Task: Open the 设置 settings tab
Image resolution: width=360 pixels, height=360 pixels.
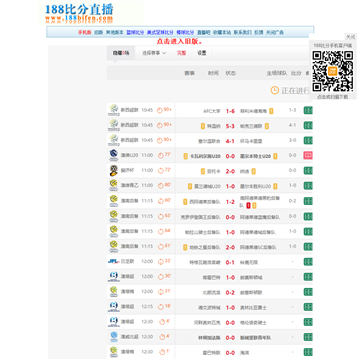Action: point(202,53)
